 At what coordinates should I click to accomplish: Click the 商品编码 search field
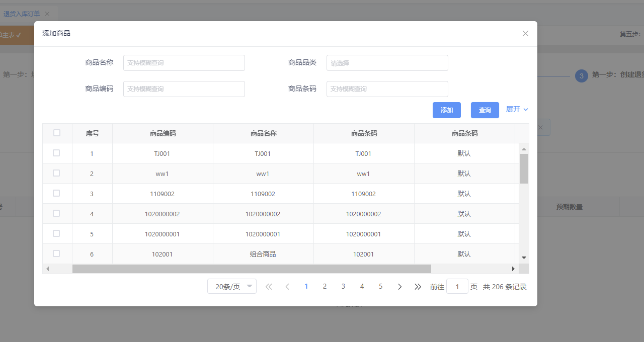[x=184, y=89]
